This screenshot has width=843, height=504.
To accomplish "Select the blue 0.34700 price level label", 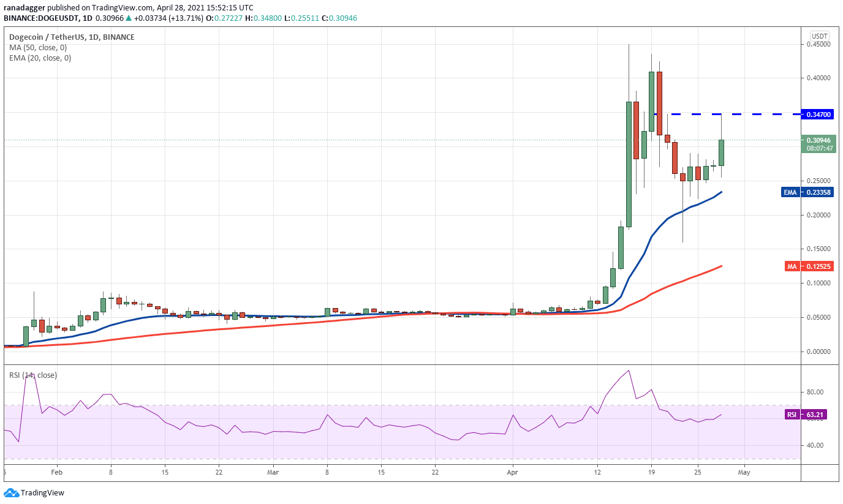I will click(x=818, y=115).
